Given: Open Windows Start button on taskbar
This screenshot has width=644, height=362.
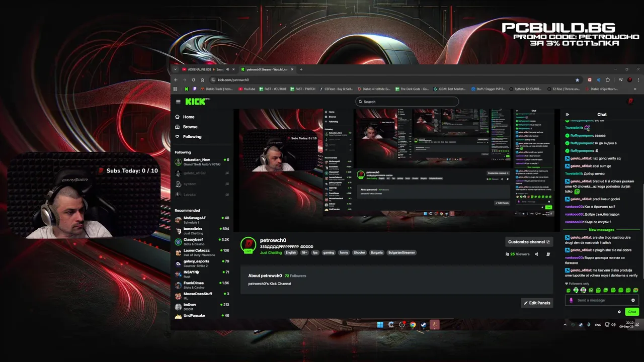Looking at the screenshot, I should [380, 325].
